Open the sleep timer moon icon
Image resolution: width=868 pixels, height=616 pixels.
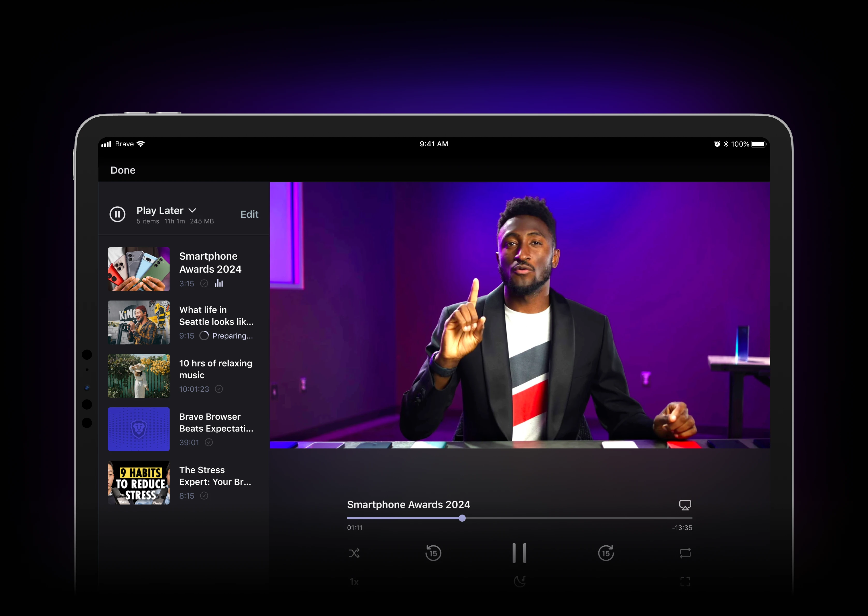pos(520,581)
